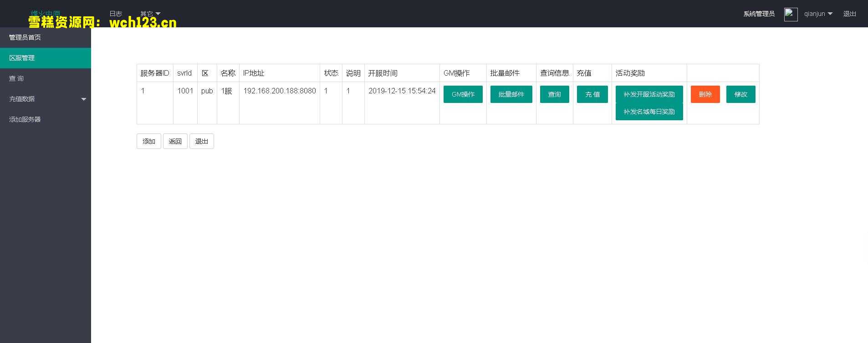Screen dimensions: 868x343
Task: Click the 添加 button below table
Action: tap(148, 141)
